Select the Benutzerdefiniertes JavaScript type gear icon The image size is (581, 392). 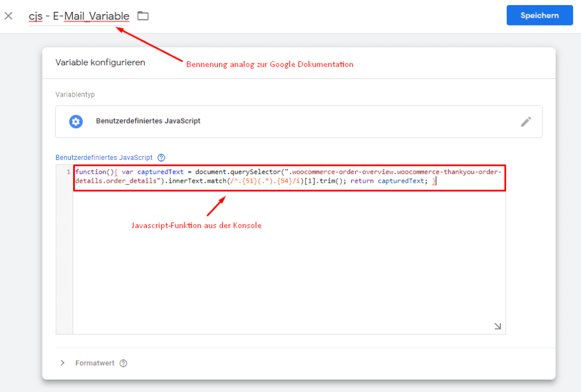76,121
